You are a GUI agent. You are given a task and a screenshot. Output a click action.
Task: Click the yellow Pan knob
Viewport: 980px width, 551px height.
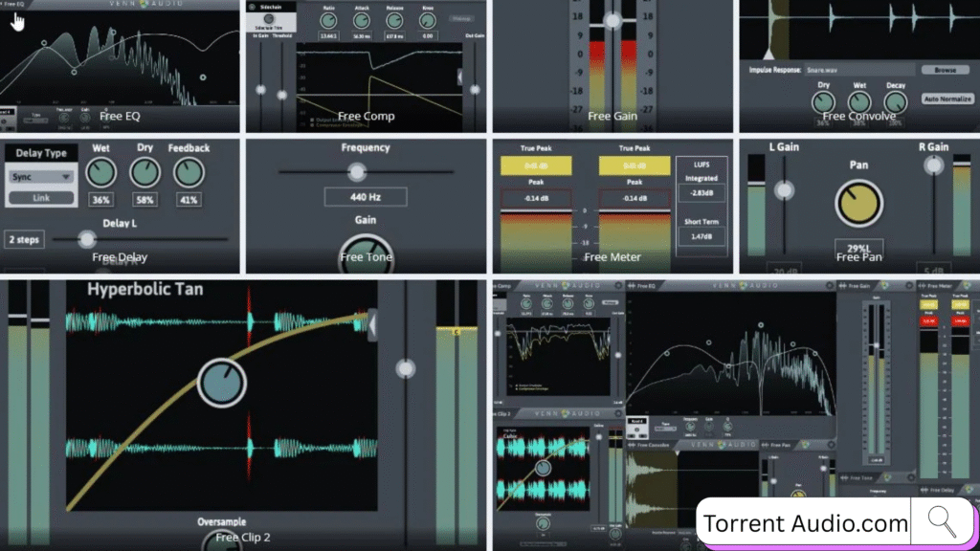coord(858,203)
